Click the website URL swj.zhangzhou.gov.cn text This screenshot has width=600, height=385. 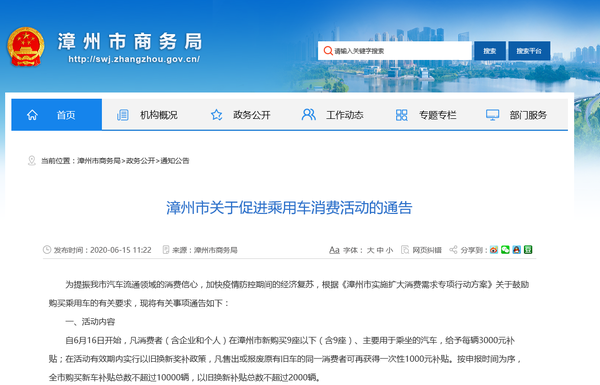[134, 59]
